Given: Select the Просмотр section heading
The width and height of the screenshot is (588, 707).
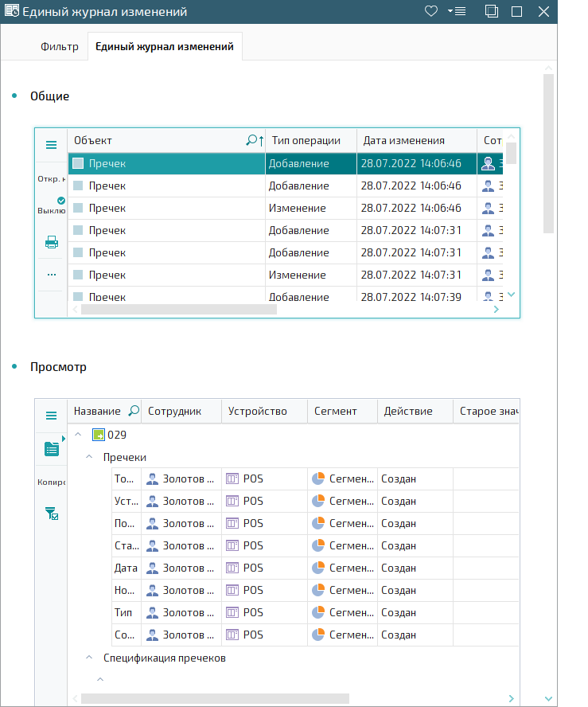Looking at the screenshot, I should (x=58, y=366).
